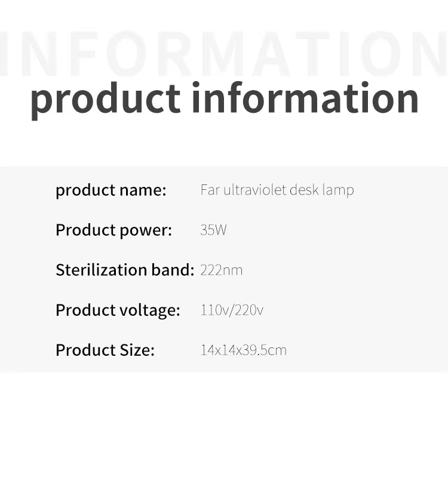Select the 222nm wavelength value
This screenshot has height=493, width=448.
click(x=221, y=270)
